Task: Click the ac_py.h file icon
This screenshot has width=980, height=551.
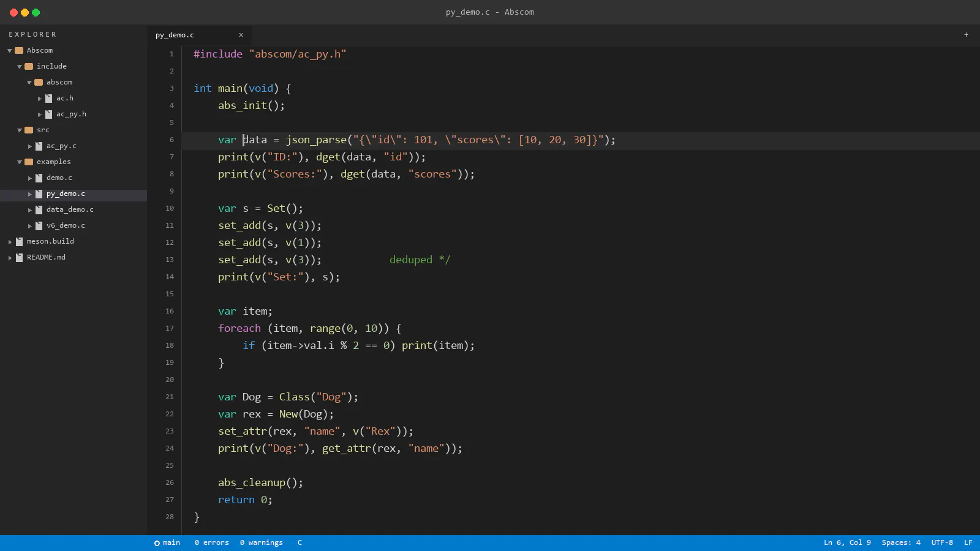Action: click(48, 114)
